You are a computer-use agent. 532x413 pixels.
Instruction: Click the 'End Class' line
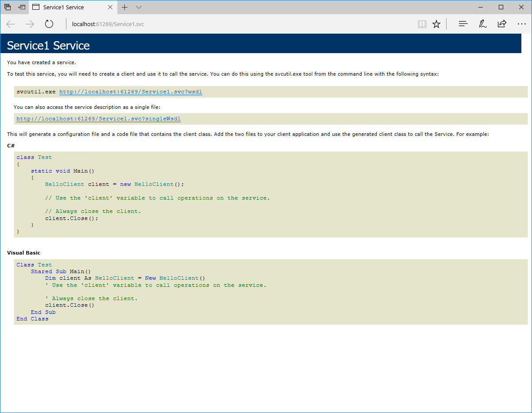pos(32,319)
